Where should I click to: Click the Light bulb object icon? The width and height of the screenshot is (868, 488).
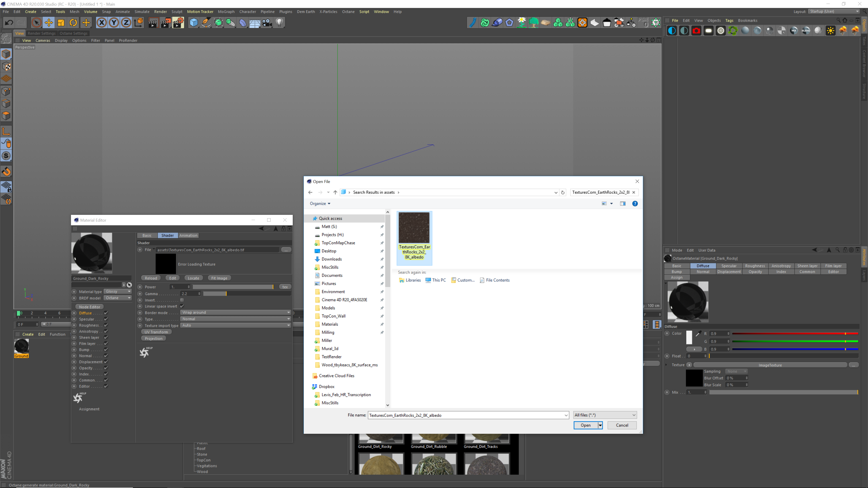pos(279,23)
